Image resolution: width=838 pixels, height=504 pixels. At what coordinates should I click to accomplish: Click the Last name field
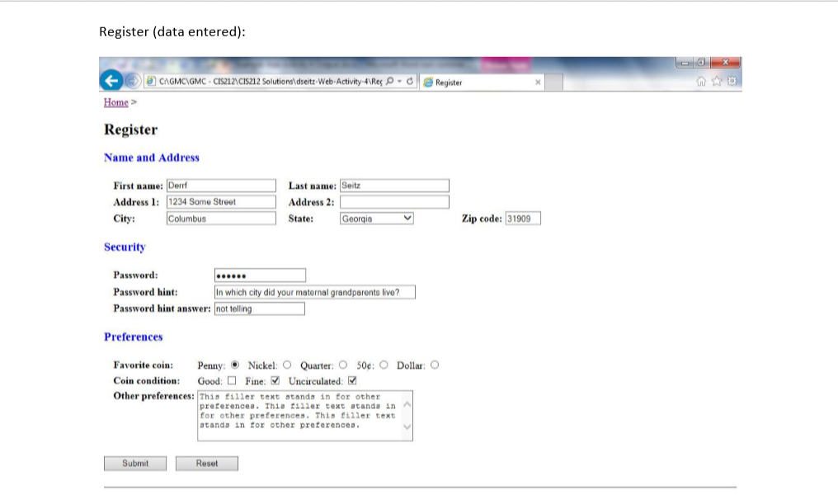click(394, 186)
